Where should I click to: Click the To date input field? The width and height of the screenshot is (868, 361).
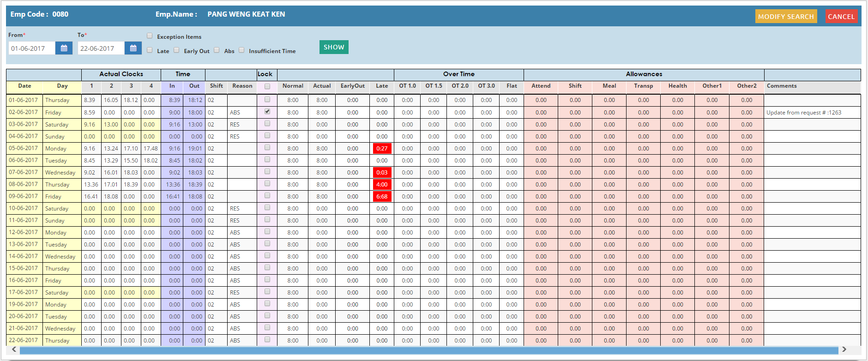101,48
